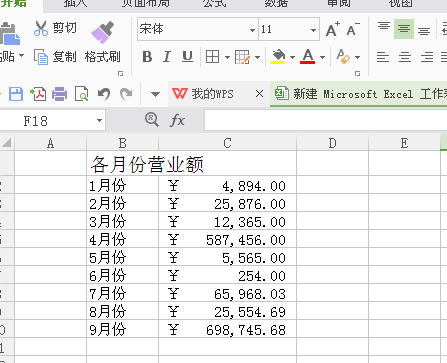447x363 pixels.
Task: Align text right
Action: pyautogui.click(x=427, y=57)
